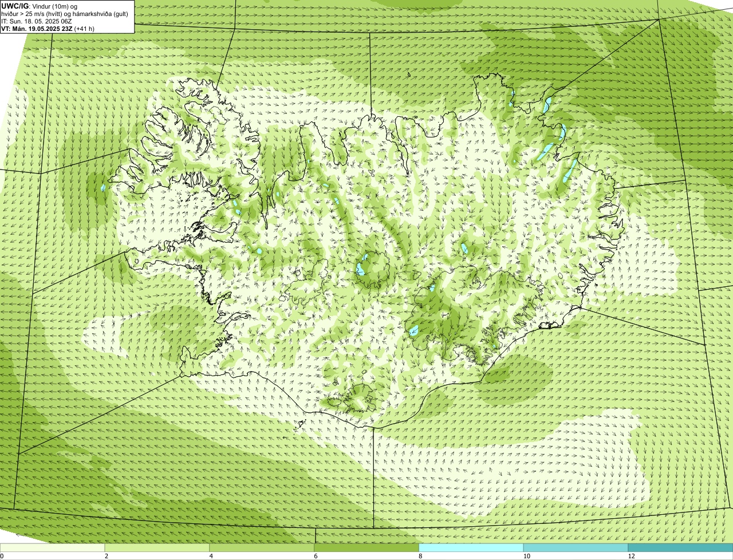This screenshot has width=733, height=560.
Task: Click the "IT: Sun. 18. 05. 2025 06Z" line
Action: [36, 21]
